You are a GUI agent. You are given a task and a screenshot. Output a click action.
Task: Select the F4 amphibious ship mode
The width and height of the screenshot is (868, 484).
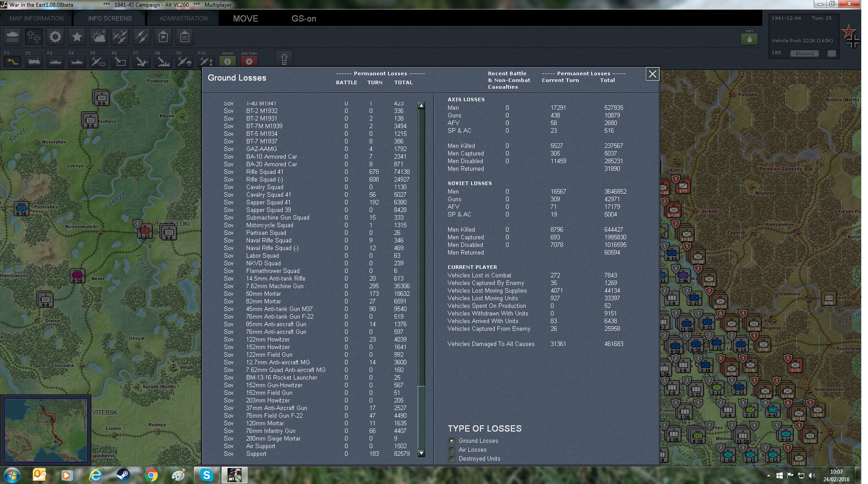click(77, 61)
